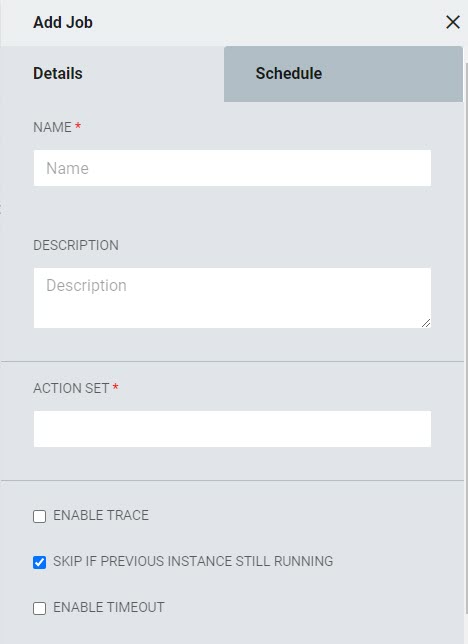Screen dimensions: 468x644
Task: Click the Add Job panel title
Action: pyautogui.click(x=63, y=23)
